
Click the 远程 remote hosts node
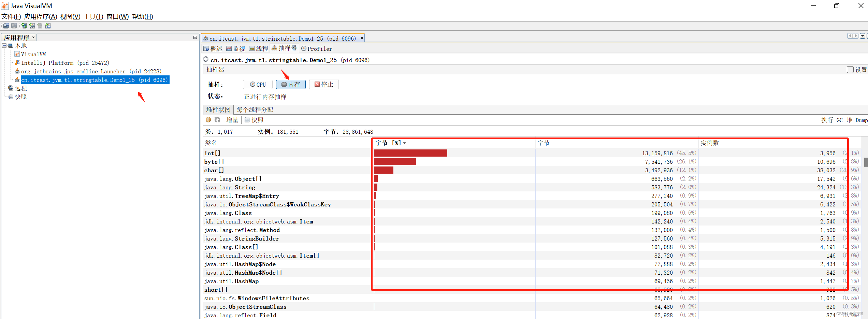pos(17,88)
